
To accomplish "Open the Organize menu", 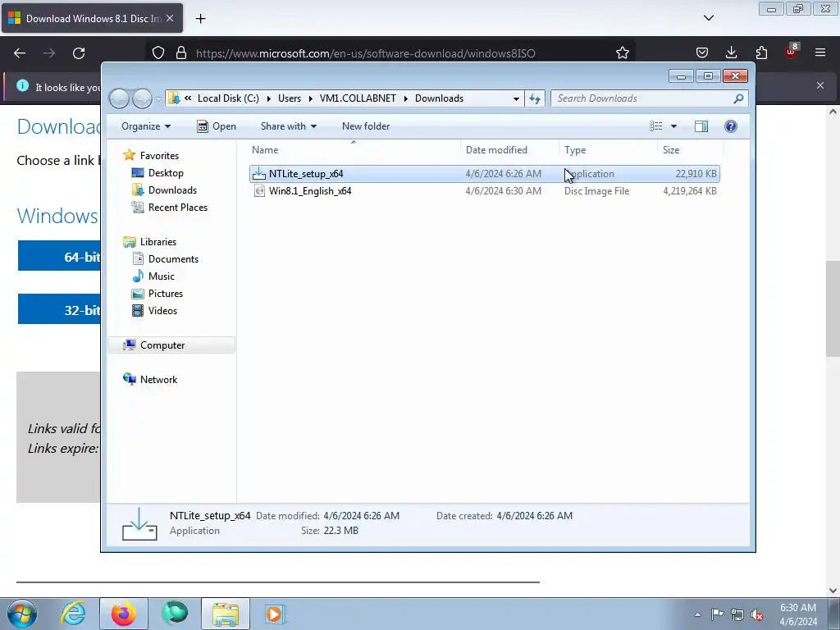I will point(146,126).
